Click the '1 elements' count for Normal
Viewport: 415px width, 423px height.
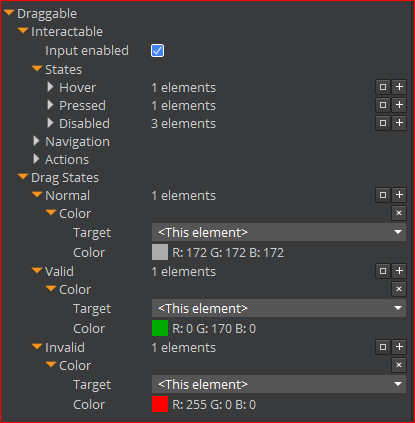coord(183,196)
